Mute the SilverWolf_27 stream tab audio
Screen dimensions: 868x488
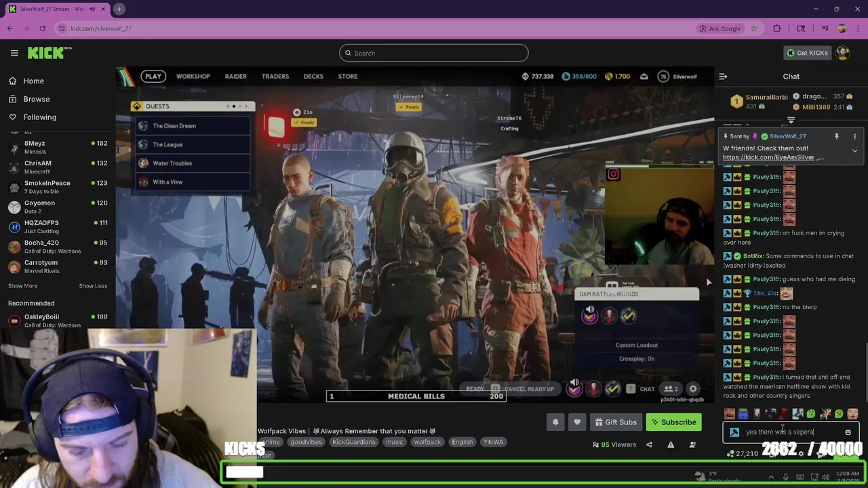click(92, 9)
